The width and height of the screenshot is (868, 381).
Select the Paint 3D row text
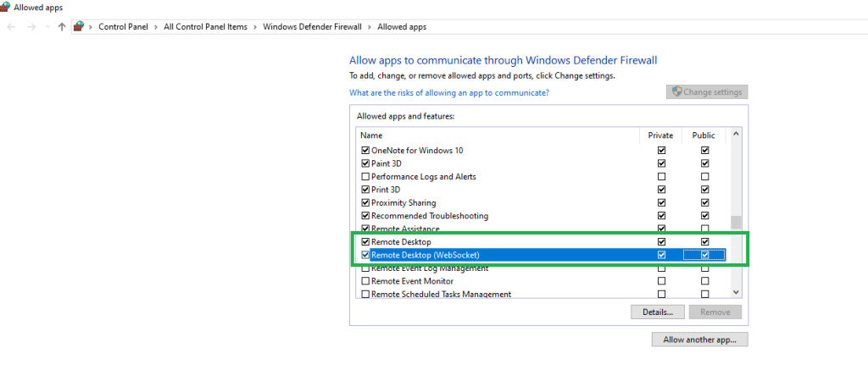tap(387, 163)
